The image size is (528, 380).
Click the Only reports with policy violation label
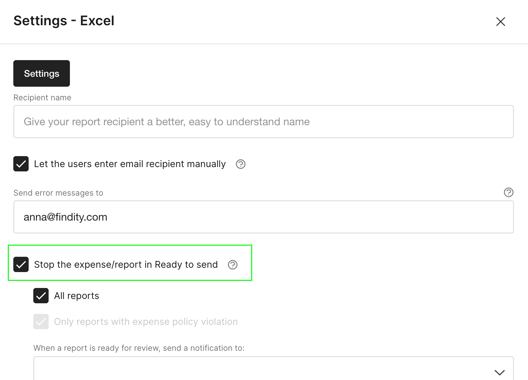[x=146, y=322]
